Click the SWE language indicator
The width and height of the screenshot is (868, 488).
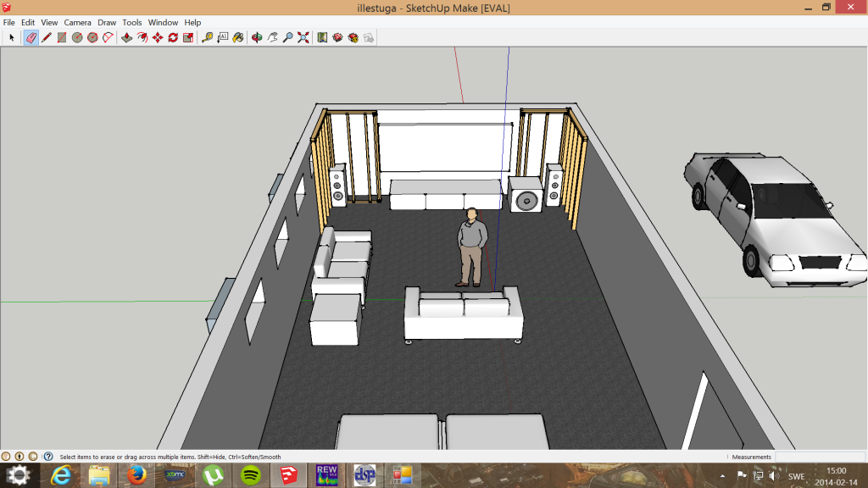(797, 475)
